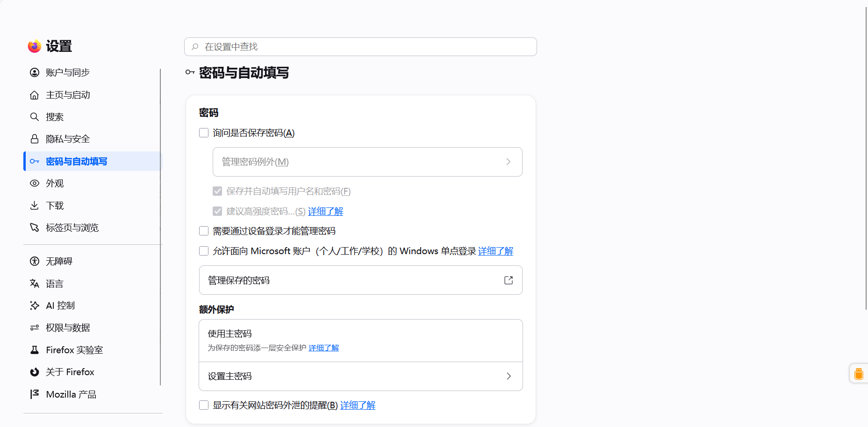This screenshot has height=427, width=868.
Task: Toggle 保存并自动填写用户名和密码 checkbox
Action: (x=217, y=191)
